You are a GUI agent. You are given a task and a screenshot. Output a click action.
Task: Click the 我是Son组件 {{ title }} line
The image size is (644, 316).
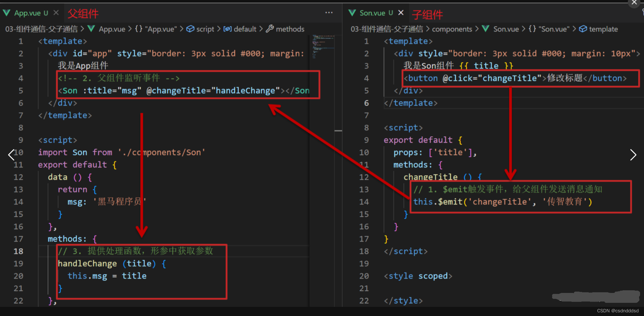click(x=458, y=66)
